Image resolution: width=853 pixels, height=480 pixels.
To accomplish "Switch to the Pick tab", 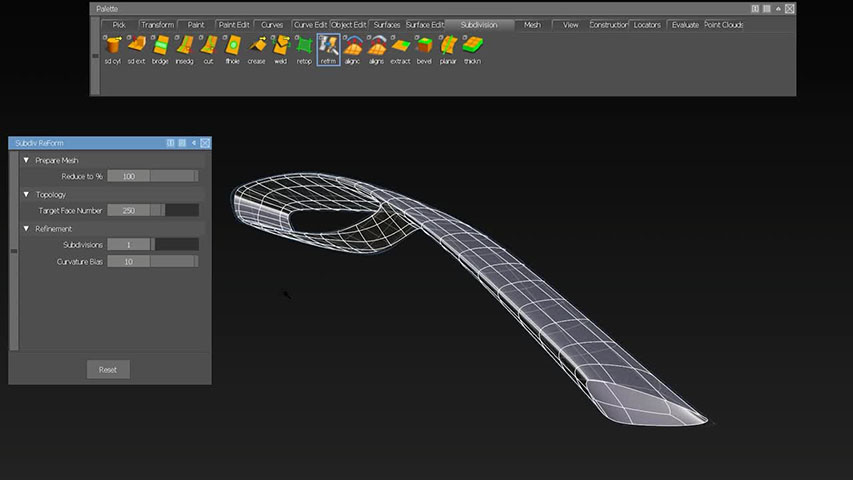I will click(119, 24).
